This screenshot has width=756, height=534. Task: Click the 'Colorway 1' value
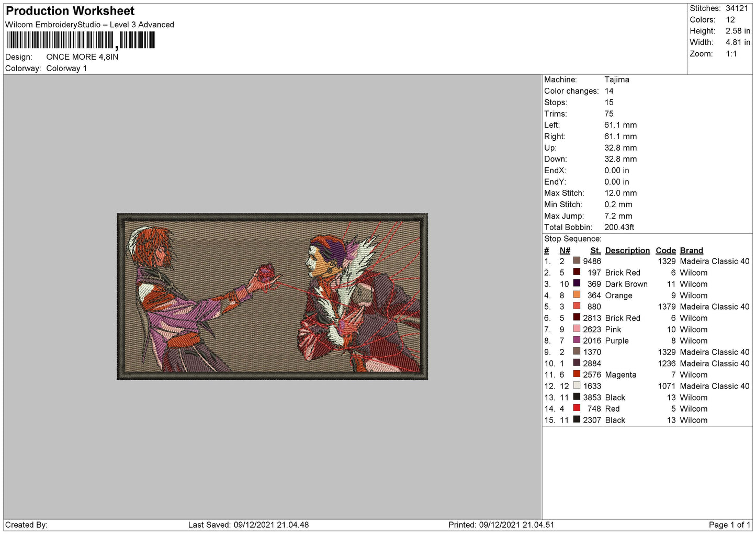(x=66, y=69)
